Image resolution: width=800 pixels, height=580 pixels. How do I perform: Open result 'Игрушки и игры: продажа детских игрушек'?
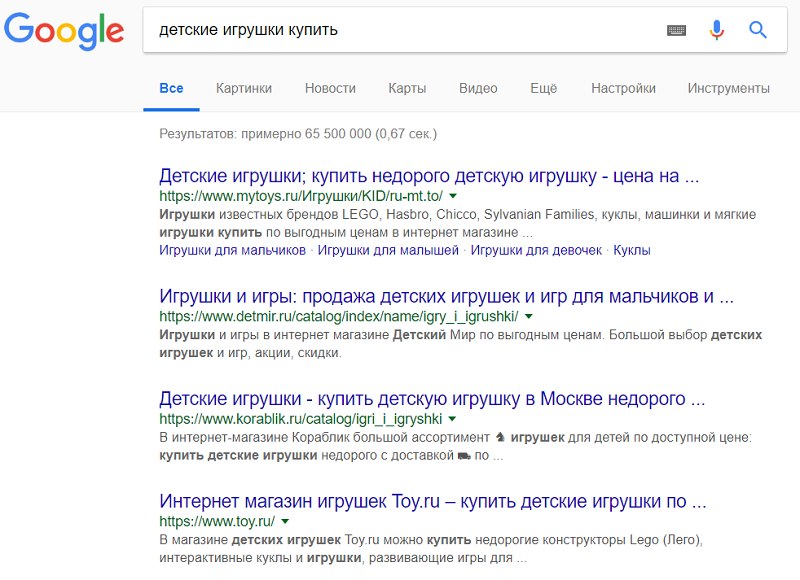click(x=446, y=296)
